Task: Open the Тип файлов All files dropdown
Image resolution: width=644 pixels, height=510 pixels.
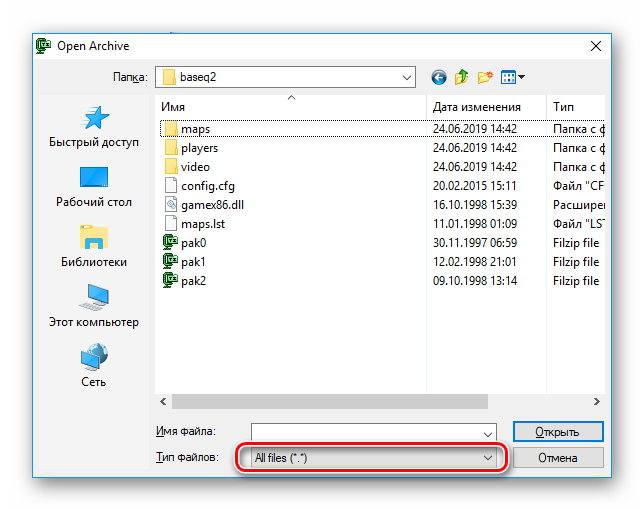Action: (x=374, y=457)
